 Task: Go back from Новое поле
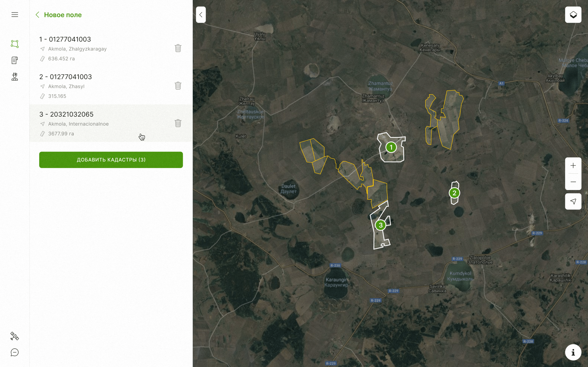point(37,15)
